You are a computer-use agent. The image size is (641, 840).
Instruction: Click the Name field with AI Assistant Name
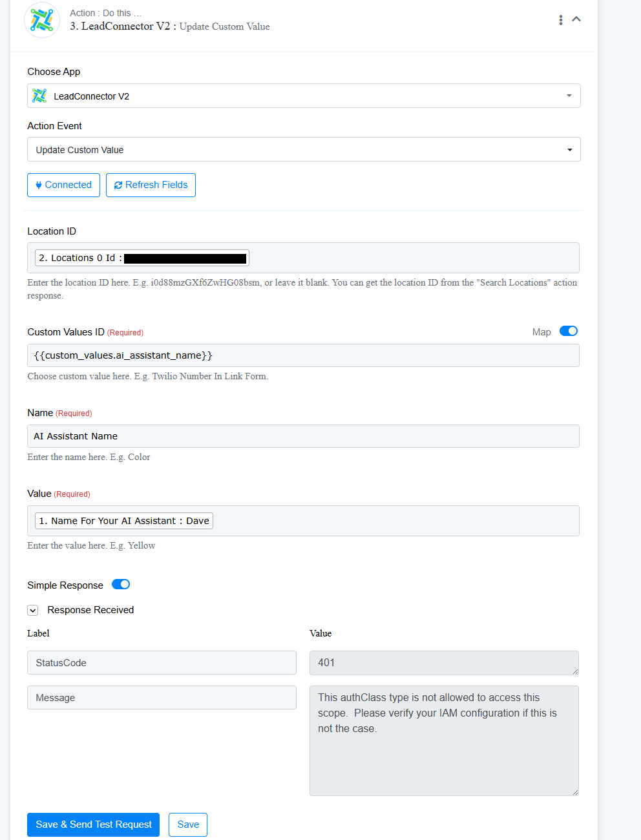pyautogui.click(x=303, y=436)
